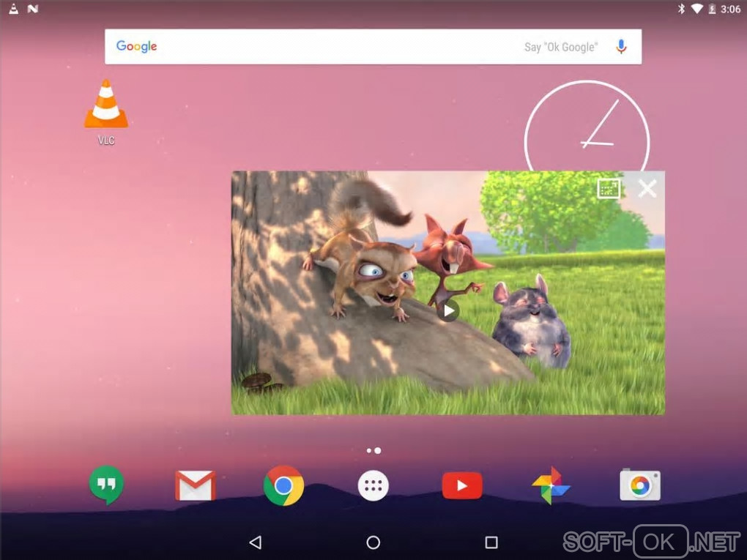Image resolution: width=747 pixels, height=560 pixels.
Task: Play the Big Buck Bunny video
Action: (x=447, y=311)
